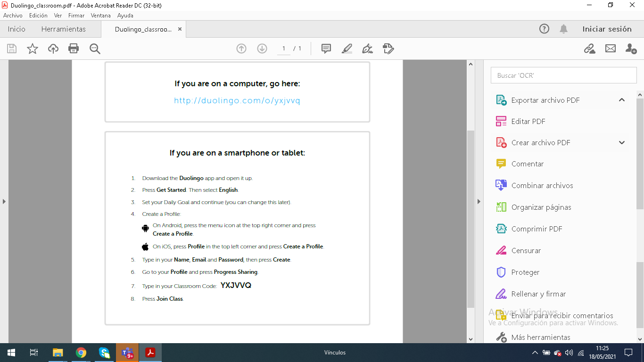
Task: Click the Classroom Code YXJVVQ text
Action: point(236,286)
